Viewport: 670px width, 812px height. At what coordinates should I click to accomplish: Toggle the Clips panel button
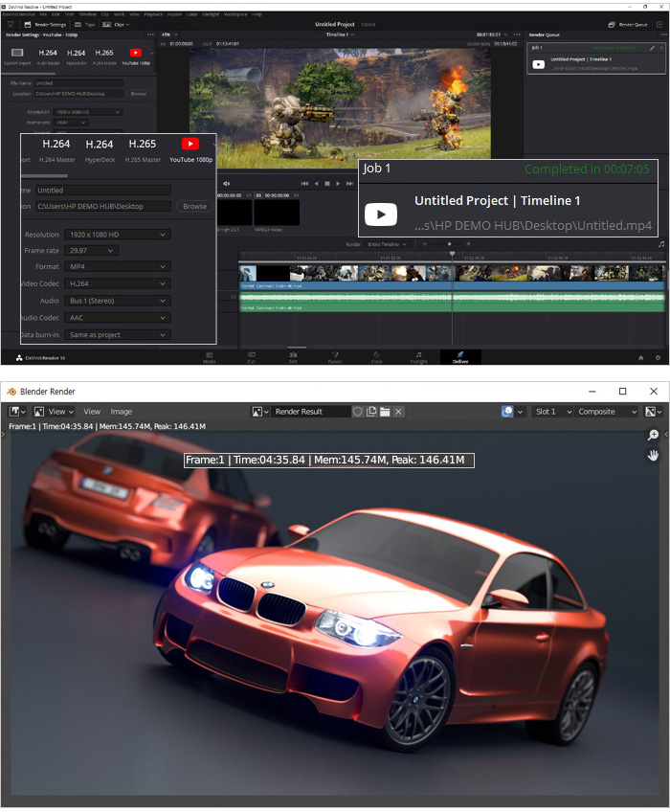pos(115,24)
